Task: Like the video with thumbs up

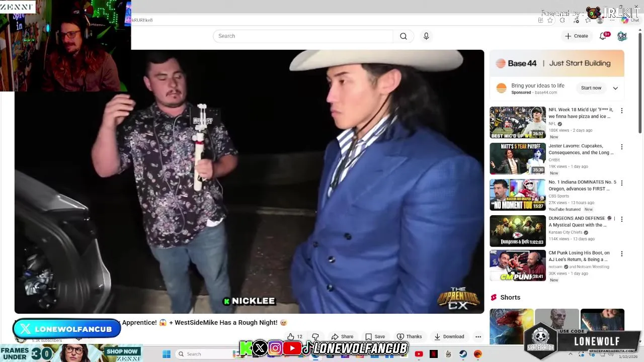Action: click(295, 336)
